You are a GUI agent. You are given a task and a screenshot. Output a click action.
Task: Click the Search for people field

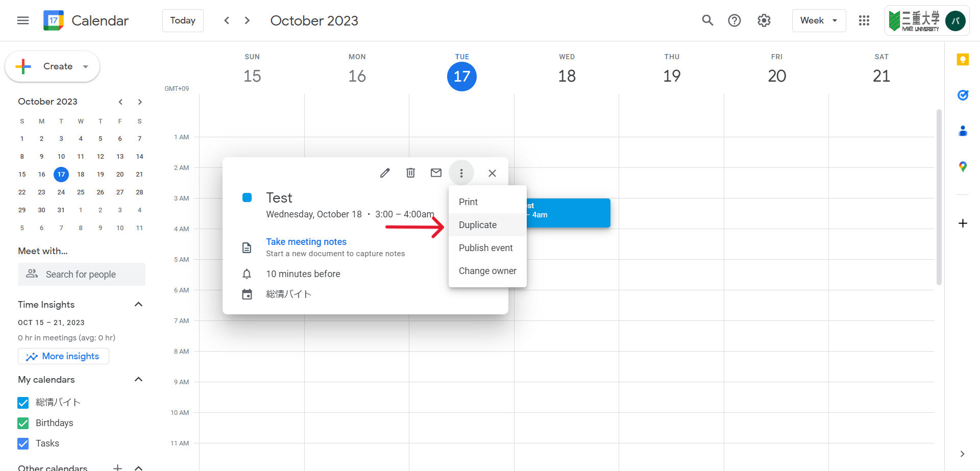(82, 274)
